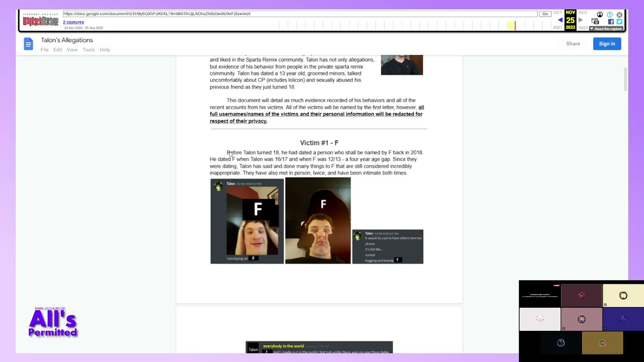
Task: Click the Talon's Allegations document title
Action: (x=67, y=40)
